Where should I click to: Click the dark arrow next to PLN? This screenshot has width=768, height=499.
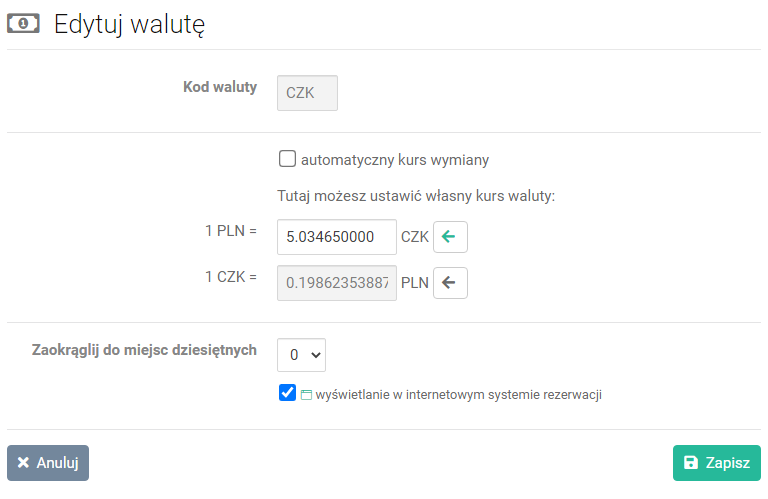(x=450, y=283)
